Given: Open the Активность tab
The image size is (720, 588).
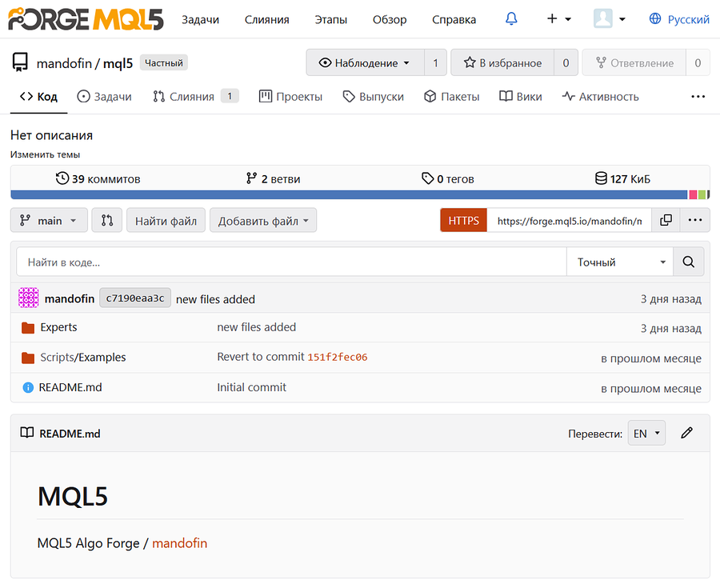Looking at the screenshot, I should click(600, 96).
